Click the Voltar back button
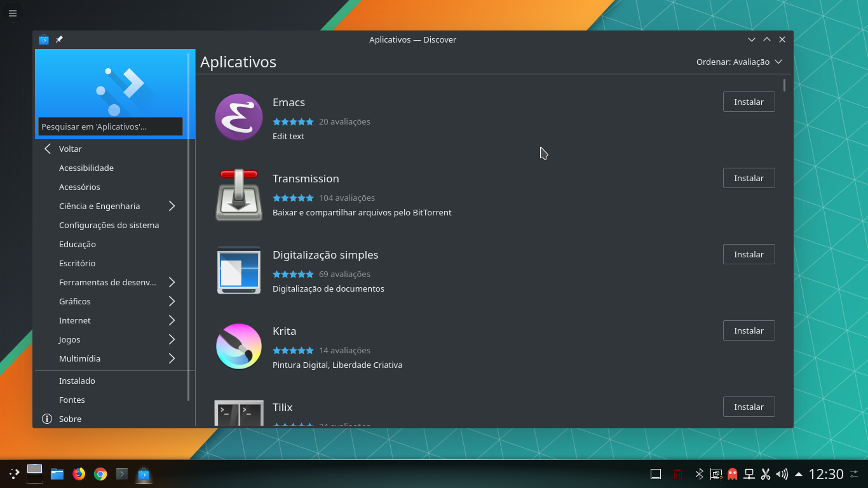Image resolution: width=868 pixels, height=488 pixels. tap(69, 149)
